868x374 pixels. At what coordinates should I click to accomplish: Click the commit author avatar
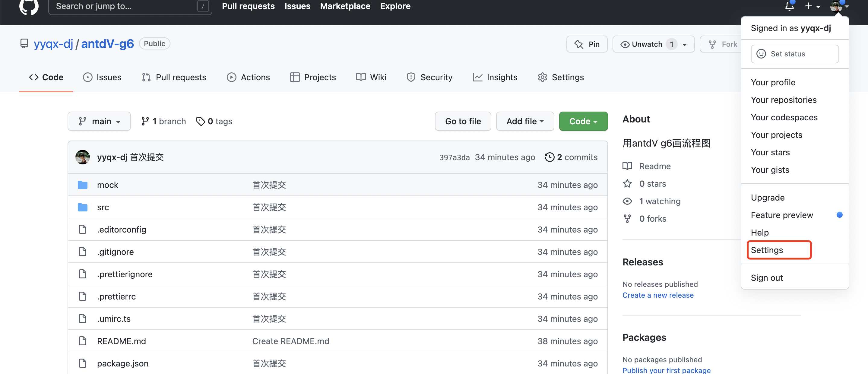pos(83,157)
